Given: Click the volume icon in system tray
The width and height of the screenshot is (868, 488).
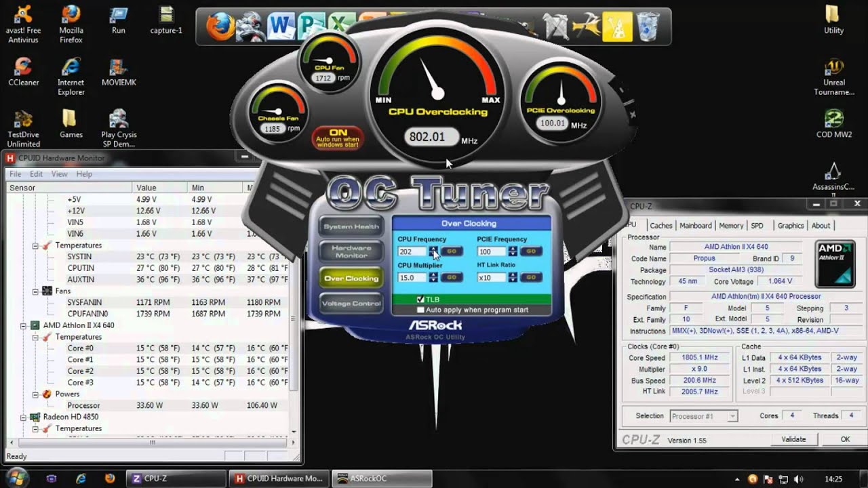Looking at the screenshot, I should tap(798, 479).
